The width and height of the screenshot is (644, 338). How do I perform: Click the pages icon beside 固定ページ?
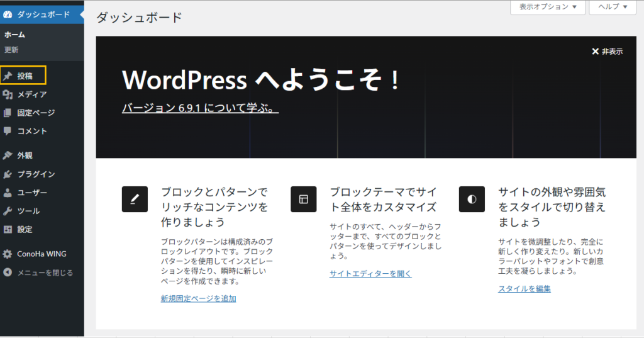8,113
